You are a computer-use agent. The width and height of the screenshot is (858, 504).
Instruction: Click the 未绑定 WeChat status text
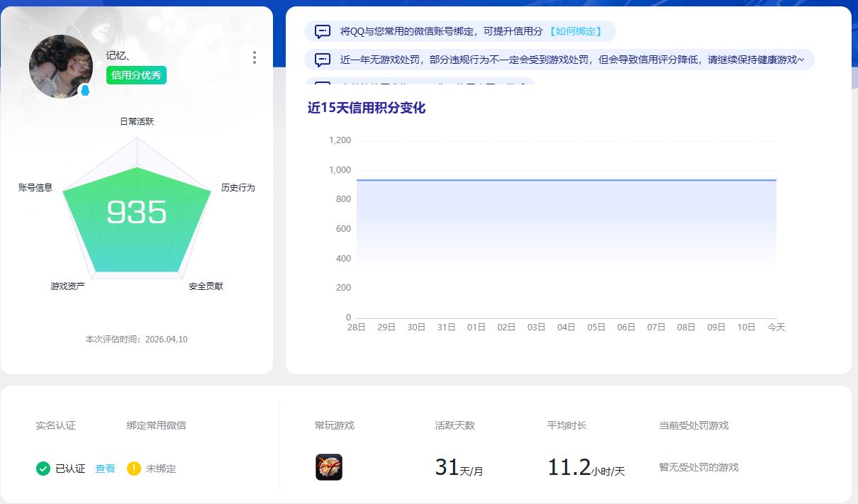pyautogui.click(x=161, y=469)
